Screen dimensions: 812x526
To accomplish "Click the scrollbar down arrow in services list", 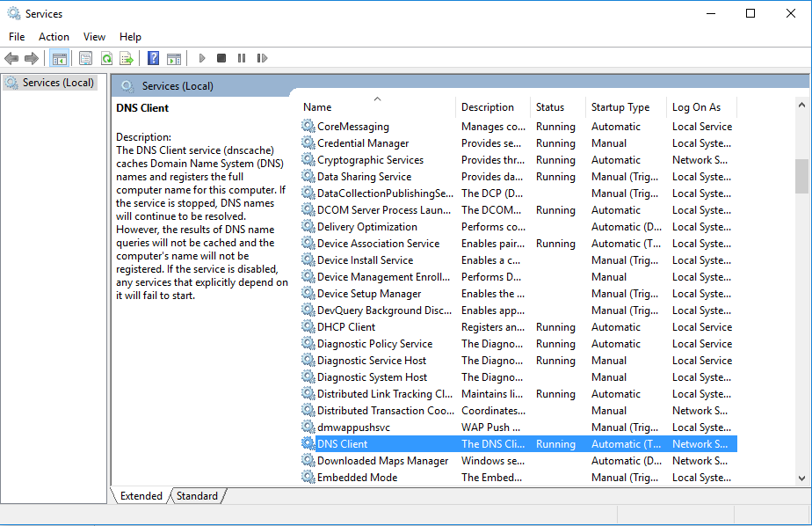I will [x=801, y=478].
